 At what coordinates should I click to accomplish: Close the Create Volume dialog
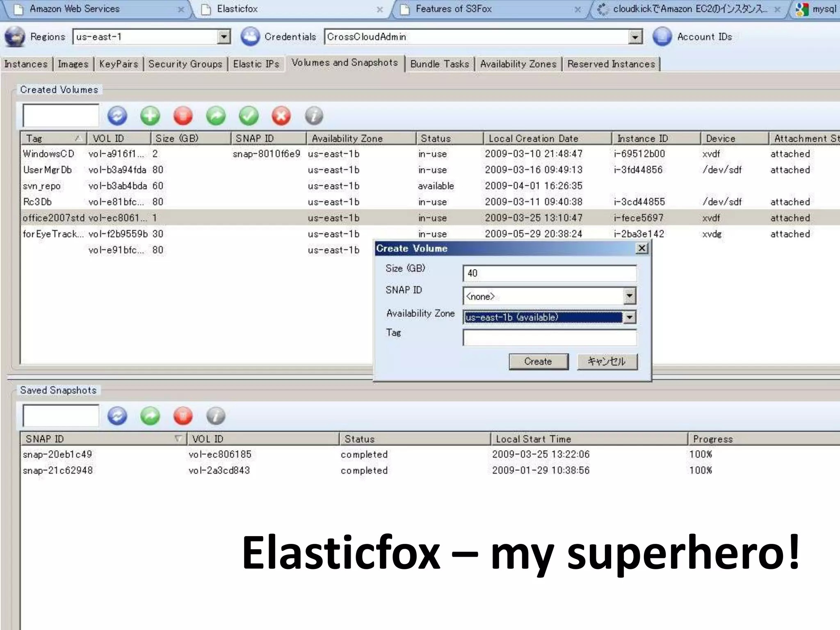click(x=642, y=248)
